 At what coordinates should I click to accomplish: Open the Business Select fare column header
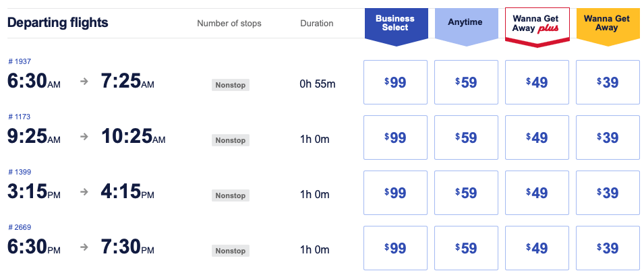[x=397, y=26]
